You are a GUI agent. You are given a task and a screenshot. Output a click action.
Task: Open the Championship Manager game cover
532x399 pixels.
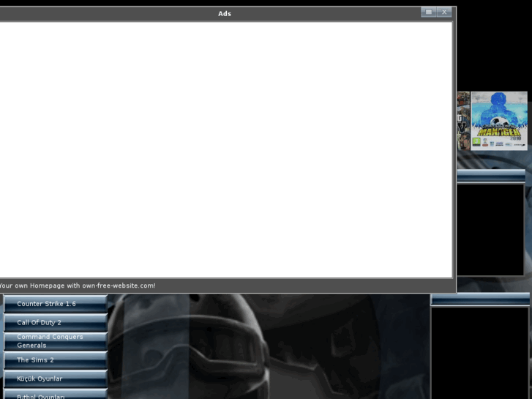click(499, 121)
